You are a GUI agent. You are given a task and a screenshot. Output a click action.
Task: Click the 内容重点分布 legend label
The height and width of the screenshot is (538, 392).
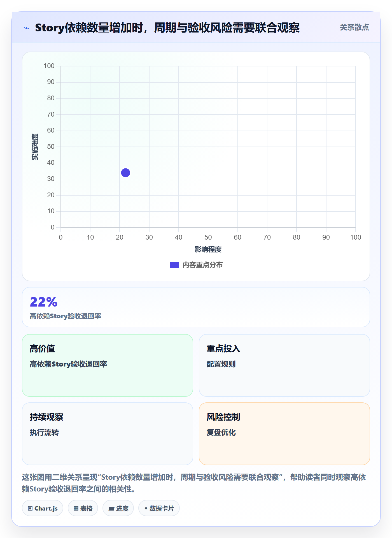[202, 265]
